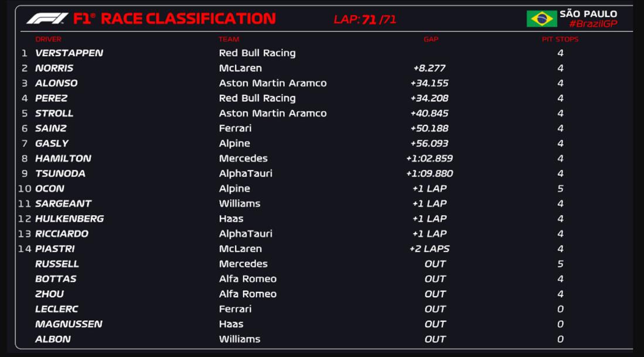Click the +8.277 gap value
This screenshot has height=357, width=644.
[x=429, y=68]
